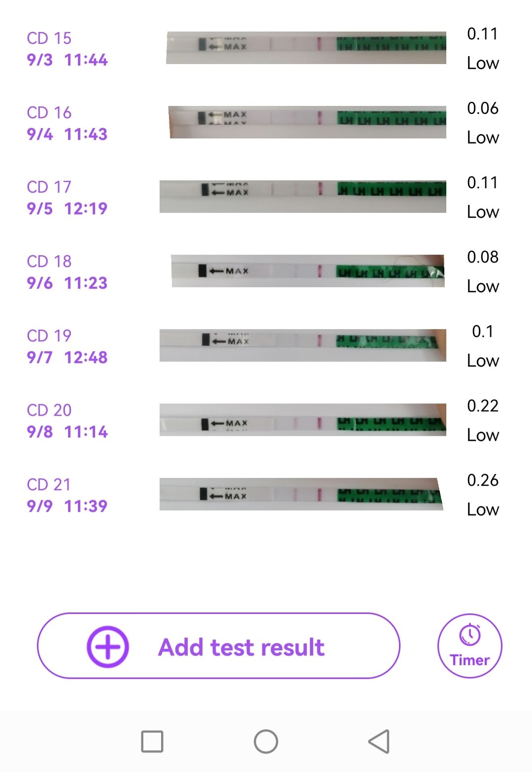Select the CD 17 test strip photo

click(303, 197)
